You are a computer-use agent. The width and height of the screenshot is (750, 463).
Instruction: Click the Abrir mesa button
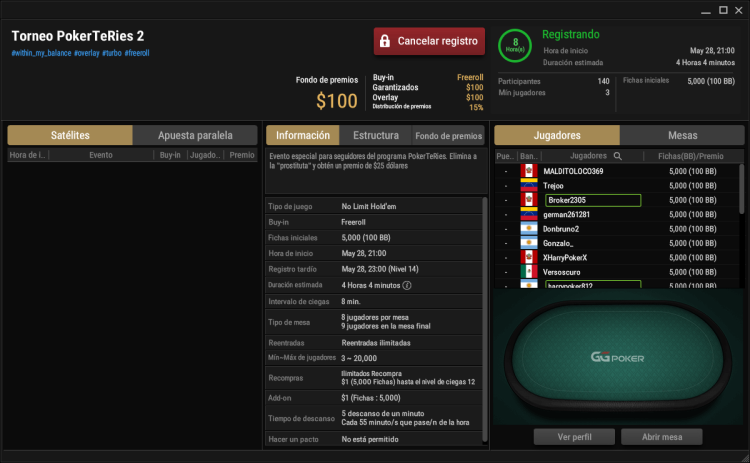point(662,437)
